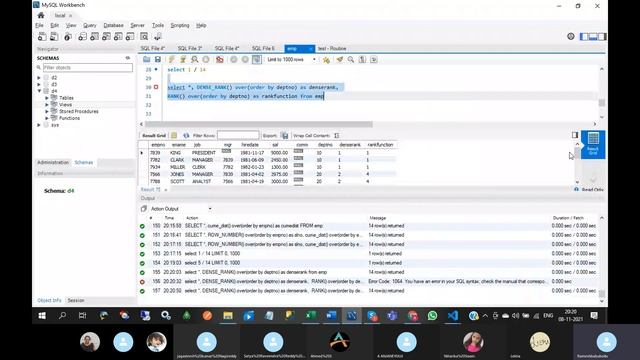Expand Stored Procedures node
640x360 pixels.
point(47,111)
